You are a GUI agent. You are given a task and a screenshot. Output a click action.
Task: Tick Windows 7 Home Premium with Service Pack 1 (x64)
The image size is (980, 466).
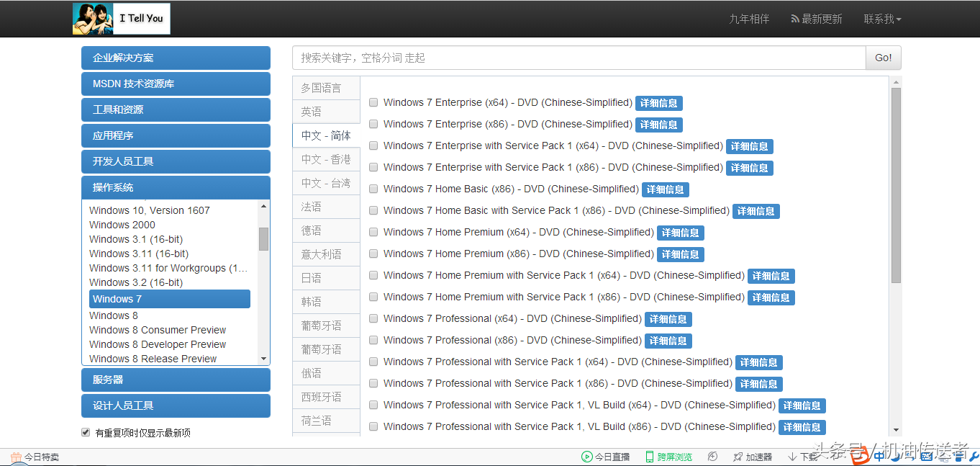point(373,276)
